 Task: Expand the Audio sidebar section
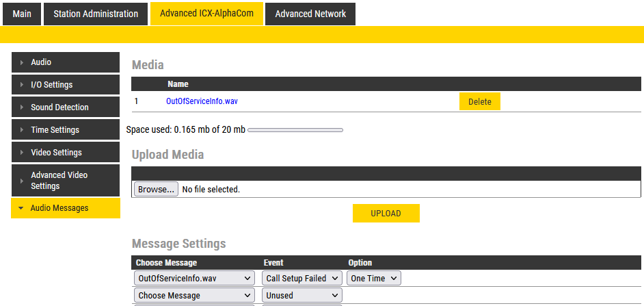click(66, 62)
